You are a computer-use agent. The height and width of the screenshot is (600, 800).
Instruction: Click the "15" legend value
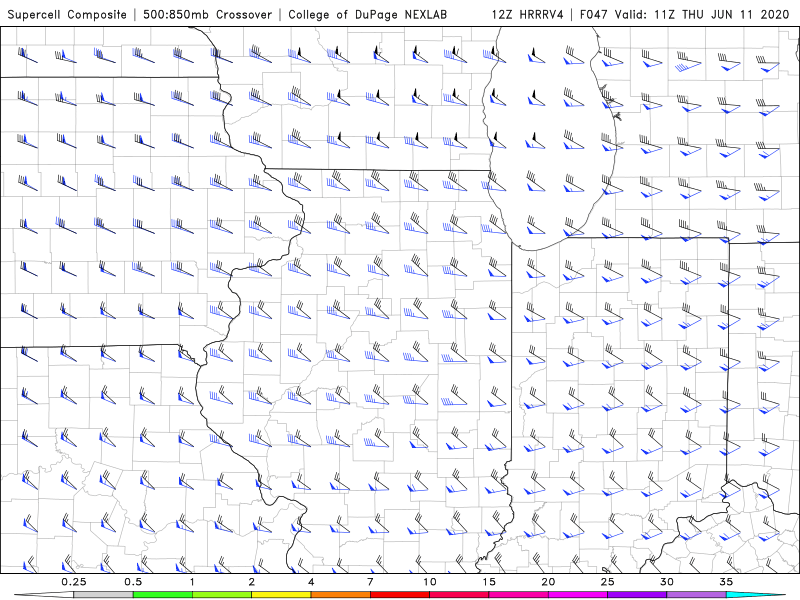click(489, 582)
